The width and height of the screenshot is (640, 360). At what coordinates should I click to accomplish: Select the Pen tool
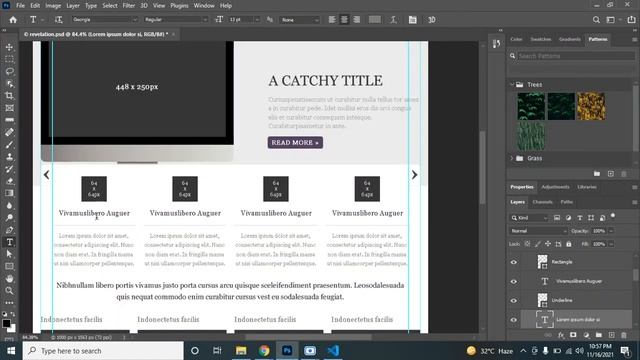tap(9, 230)
